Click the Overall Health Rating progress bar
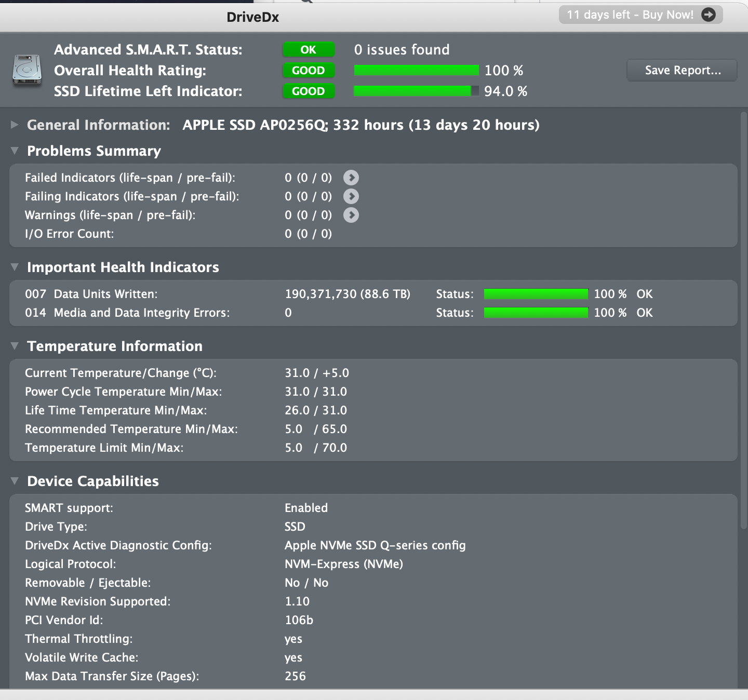The image size is (748, 700). coord(417,71)
